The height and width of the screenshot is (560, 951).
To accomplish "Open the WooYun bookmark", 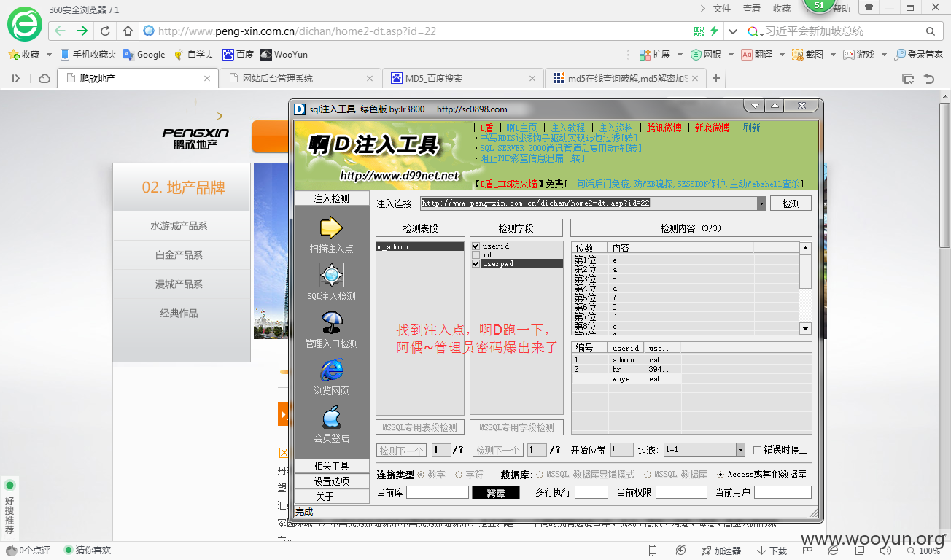I will coord(284,55).
